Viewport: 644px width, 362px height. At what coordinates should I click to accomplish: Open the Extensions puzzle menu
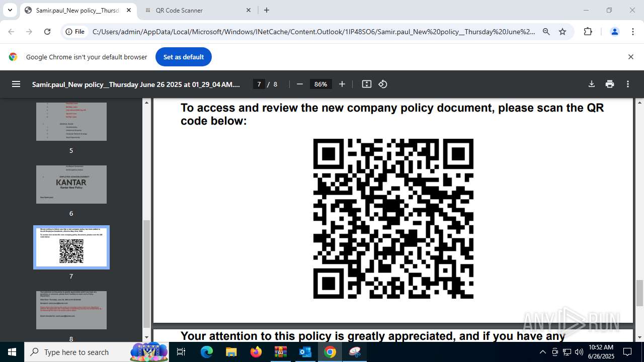[588, 32]
